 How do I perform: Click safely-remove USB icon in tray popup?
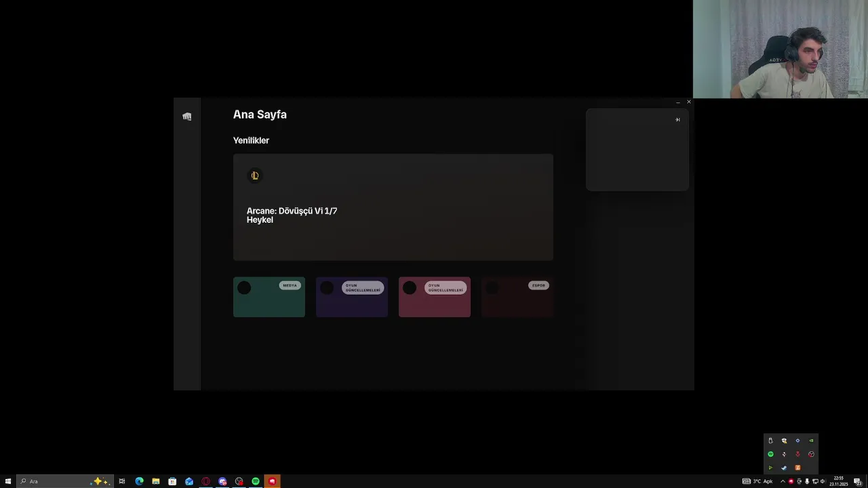[770, 441]
